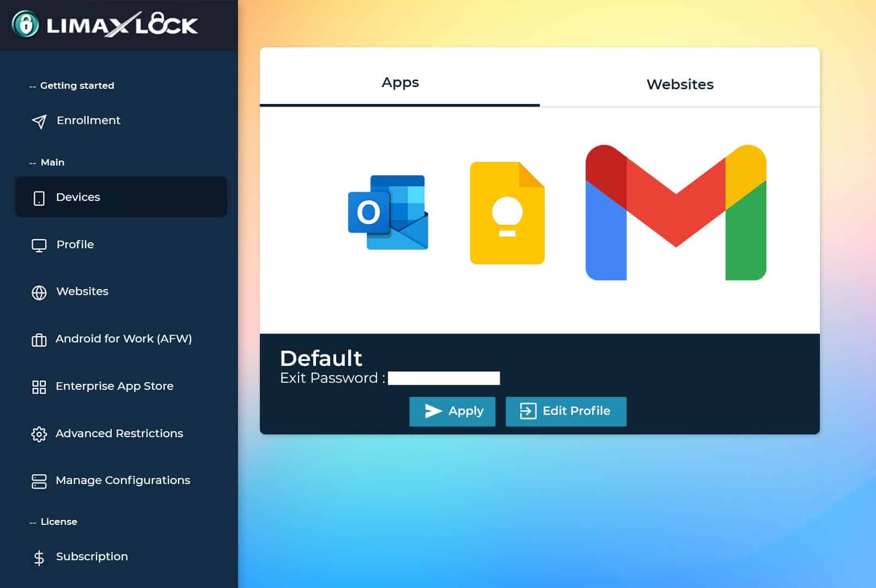Viewport: 876px width, 588px height.
Task: Click the Default profile name
Action: (321, 358)
